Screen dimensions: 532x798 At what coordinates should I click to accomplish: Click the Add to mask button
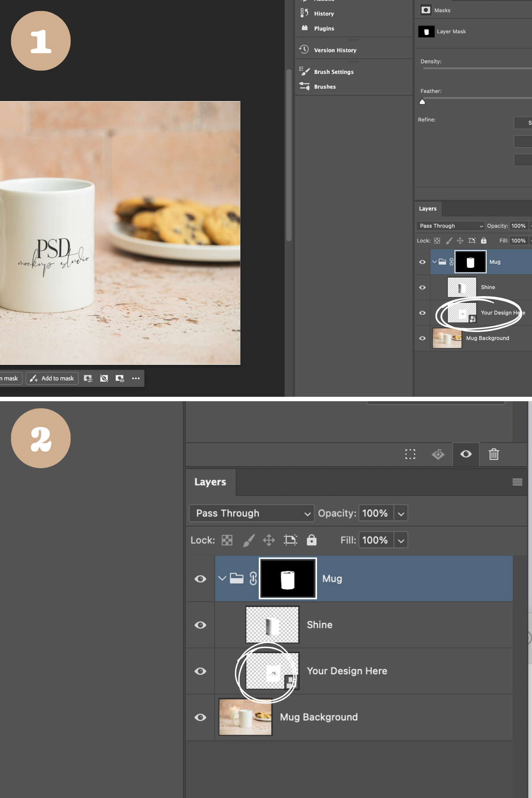click(x=52, y=378)
